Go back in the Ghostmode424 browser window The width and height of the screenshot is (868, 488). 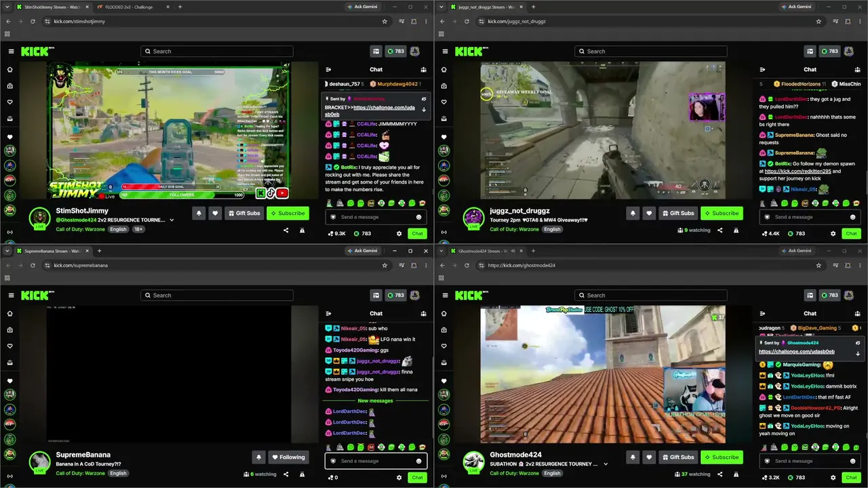[442, 265]
